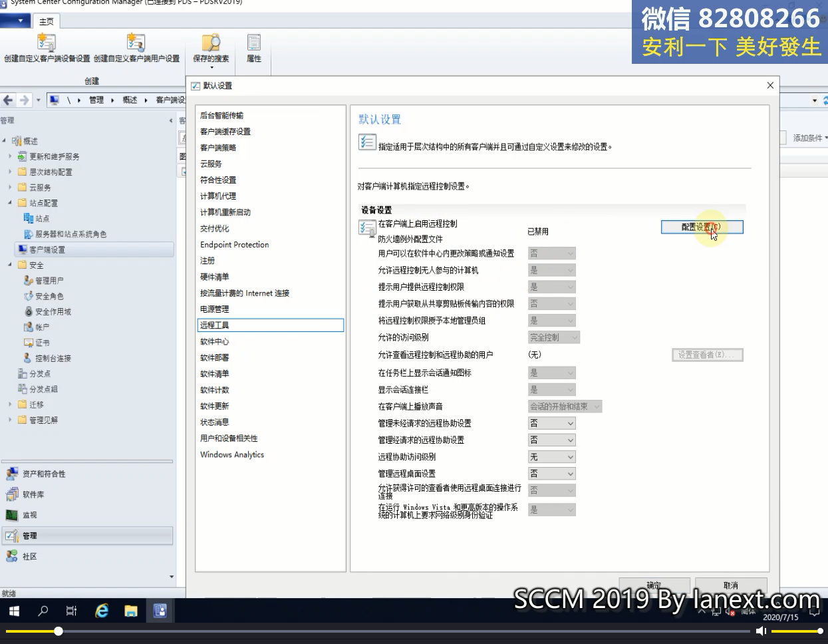Switch to 软件库 workspace
The image size is (828, 644).
(33, 494)
